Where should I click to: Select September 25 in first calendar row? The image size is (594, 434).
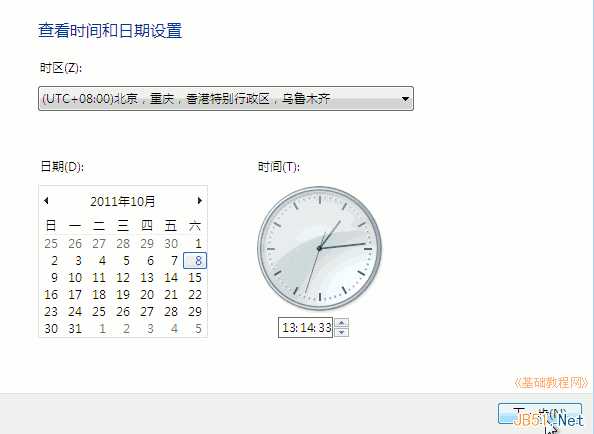[51, 244]
